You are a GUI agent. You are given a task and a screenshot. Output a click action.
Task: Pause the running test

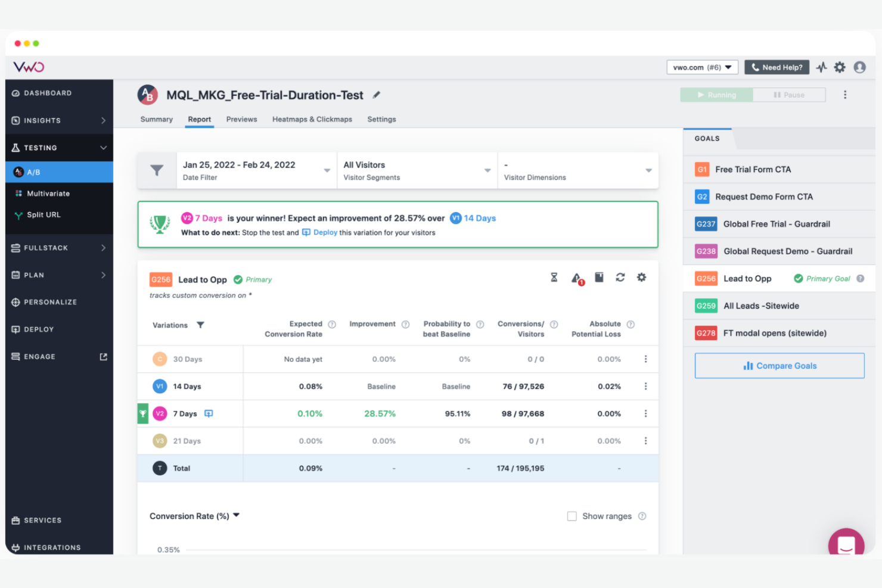[x=789, y=95]
